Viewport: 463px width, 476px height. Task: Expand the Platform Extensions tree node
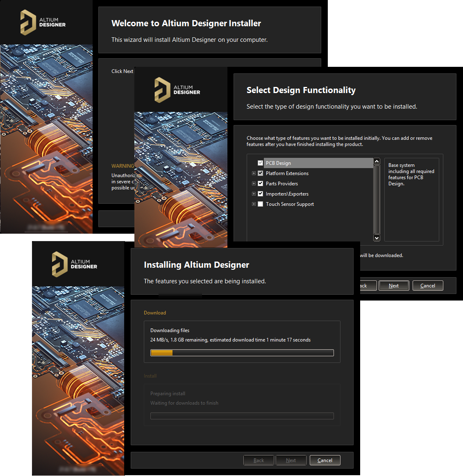[x=254, y=173]
